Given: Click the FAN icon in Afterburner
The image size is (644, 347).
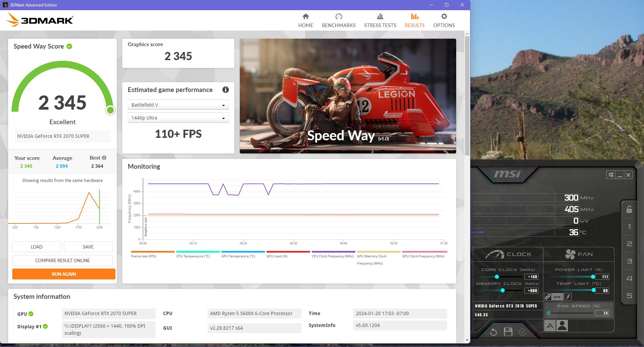Looking at the screenshot, I should [x=570, y=254].
